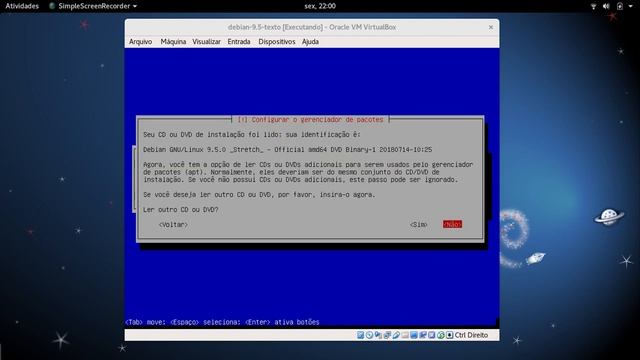Click the optical disc drive status icon
This screenshot has height=360, width=640.
point(369,335)
